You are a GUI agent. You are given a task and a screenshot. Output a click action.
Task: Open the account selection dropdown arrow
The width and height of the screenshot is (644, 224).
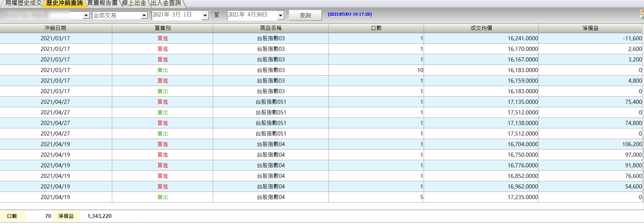[x=86, y=15]
